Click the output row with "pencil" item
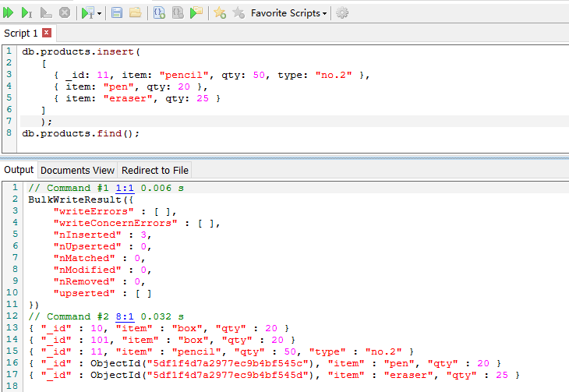This screenshot has width=569, height=392. coord(221,351)
